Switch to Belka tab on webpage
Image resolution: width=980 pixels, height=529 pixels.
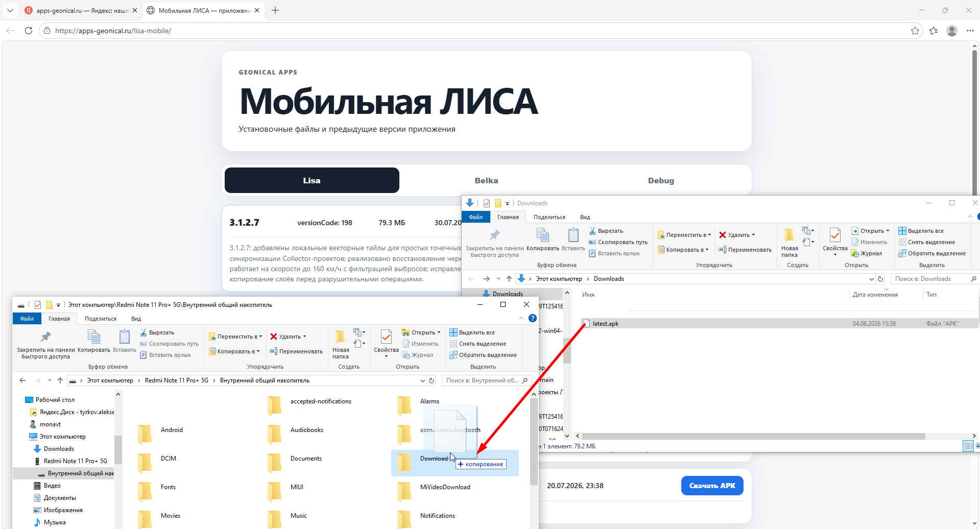point(486,181)
